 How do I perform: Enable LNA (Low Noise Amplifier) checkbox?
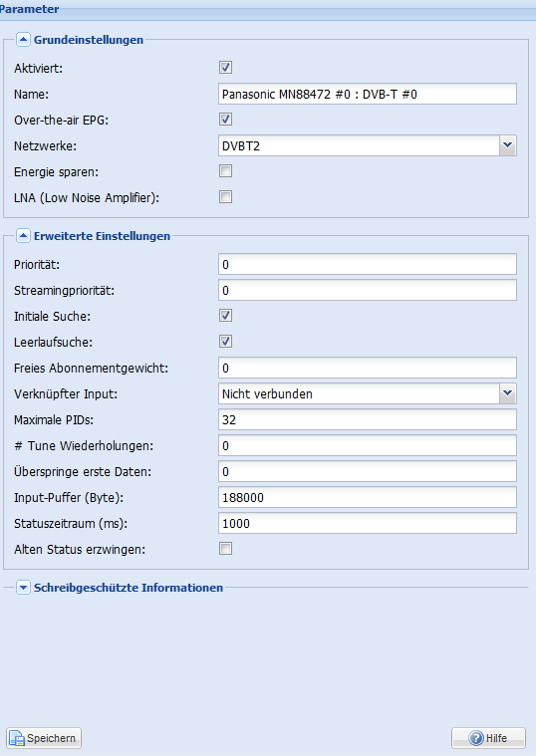pos(225,196)
